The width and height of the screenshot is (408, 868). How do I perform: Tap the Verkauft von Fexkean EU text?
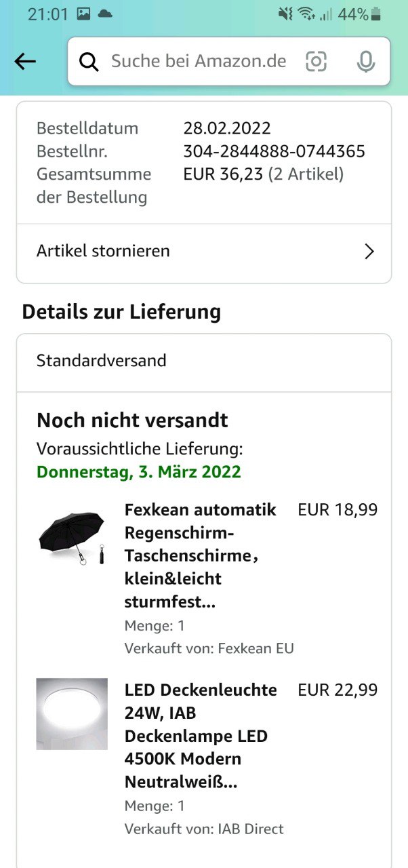pyautogui.click(x=209, y=648)
